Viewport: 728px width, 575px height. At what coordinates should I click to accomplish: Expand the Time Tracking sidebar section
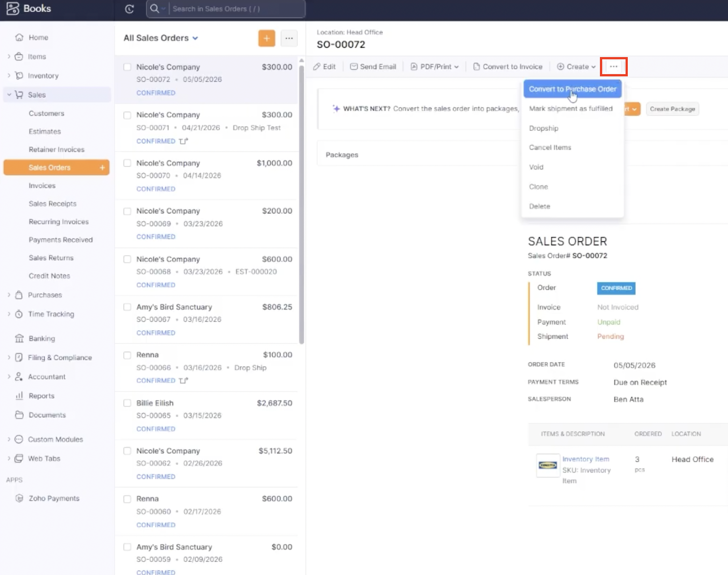(9, 314)
